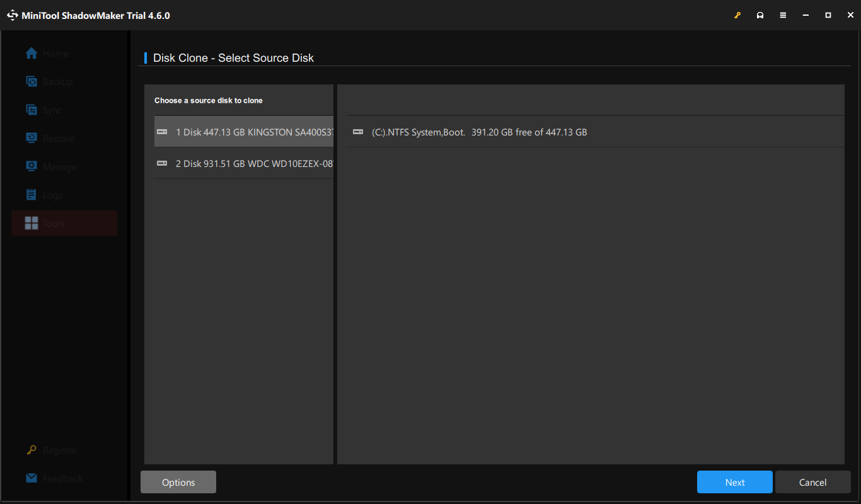Click the (C:) NTFS System,Boot partition text
Image resolution: width=861 pixels, height=504 pixels.
[419, 132]
